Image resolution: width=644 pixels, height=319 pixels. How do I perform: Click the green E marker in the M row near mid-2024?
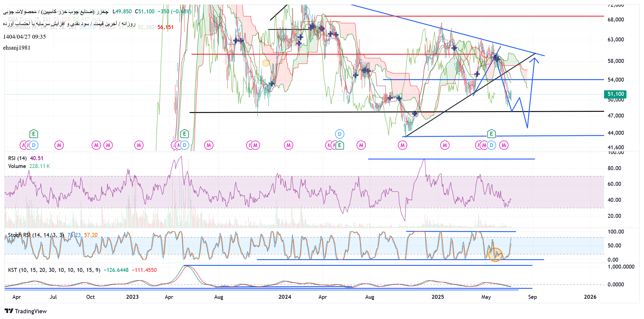click(x=340, y=145)
